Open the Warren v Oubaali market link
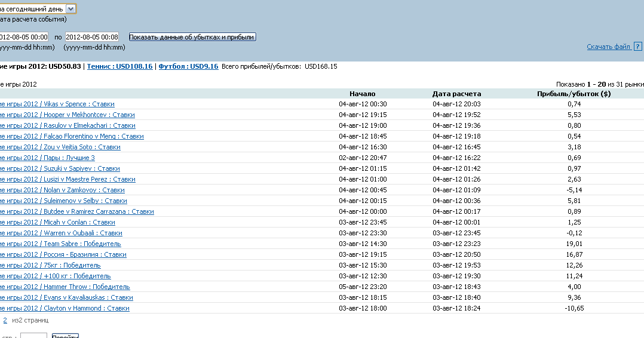The height and width of the screenshot is (338, 644). pyautogui.click(x=61, y=233)
